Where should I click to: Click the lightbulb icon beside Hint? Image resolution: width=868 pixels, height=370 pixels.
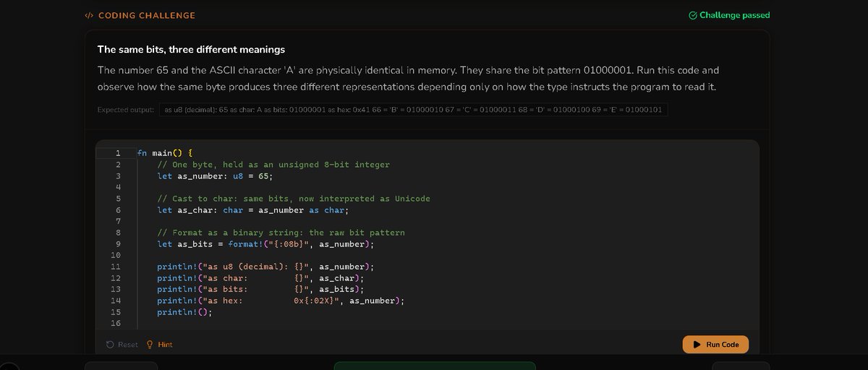tap(150, 345)
